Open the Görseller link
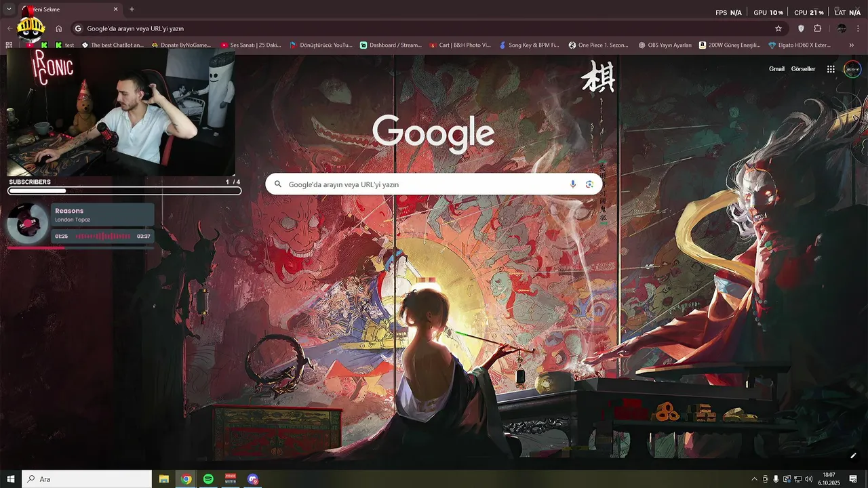The width and height of the screenshot is (868, 488). tap(803, 69)
